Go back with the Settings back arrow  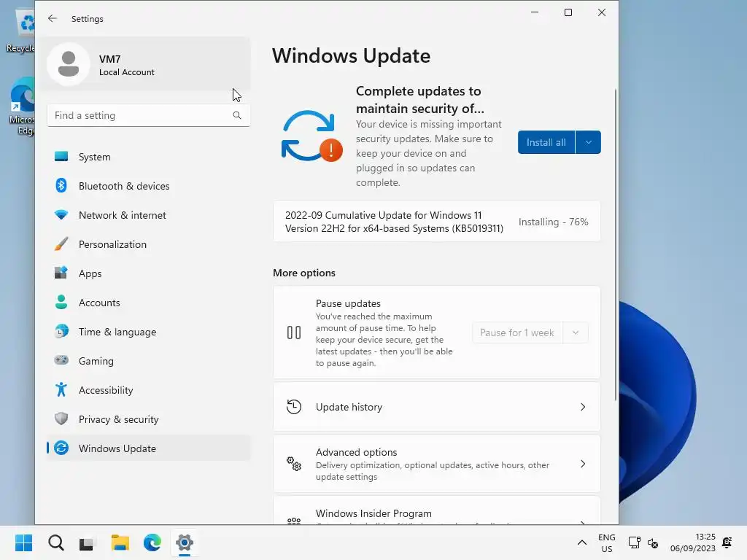[53, 18]
